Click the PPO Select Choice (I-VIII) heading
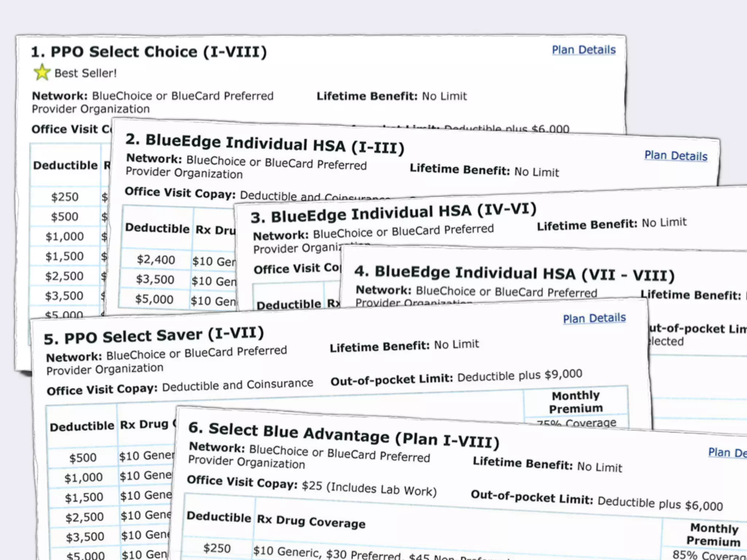747x560 pixels. pos(149,52)
